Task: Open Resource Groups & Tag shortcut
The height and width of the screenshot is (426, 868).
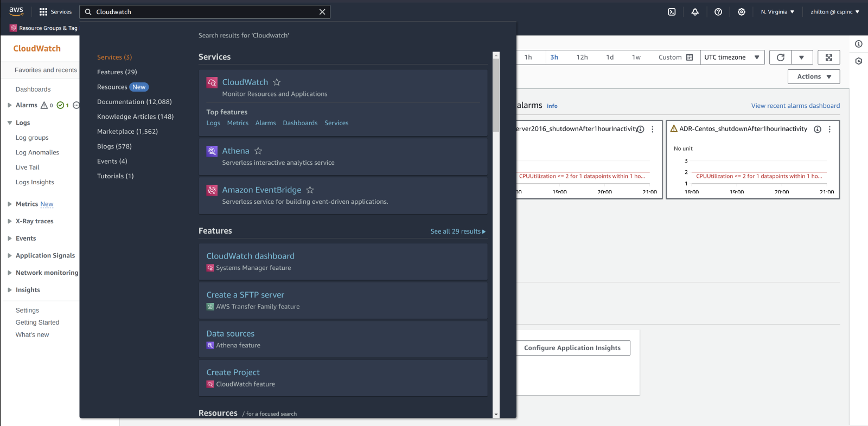Action: (x=44, y=28)
